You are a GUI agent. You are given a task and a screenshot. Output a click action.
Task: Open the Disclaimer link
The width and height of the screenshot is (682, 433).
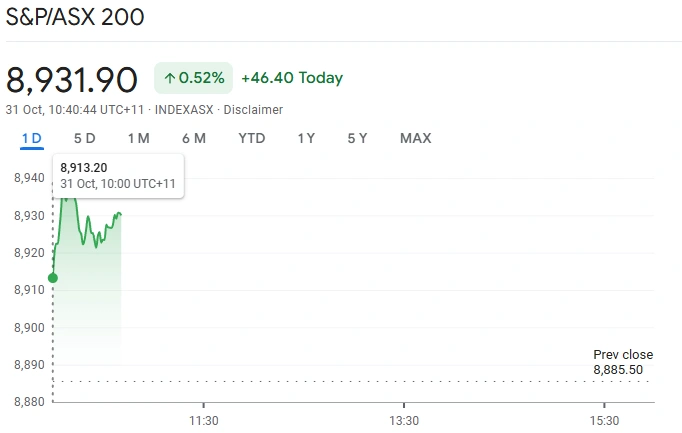[x=253, y=110]
